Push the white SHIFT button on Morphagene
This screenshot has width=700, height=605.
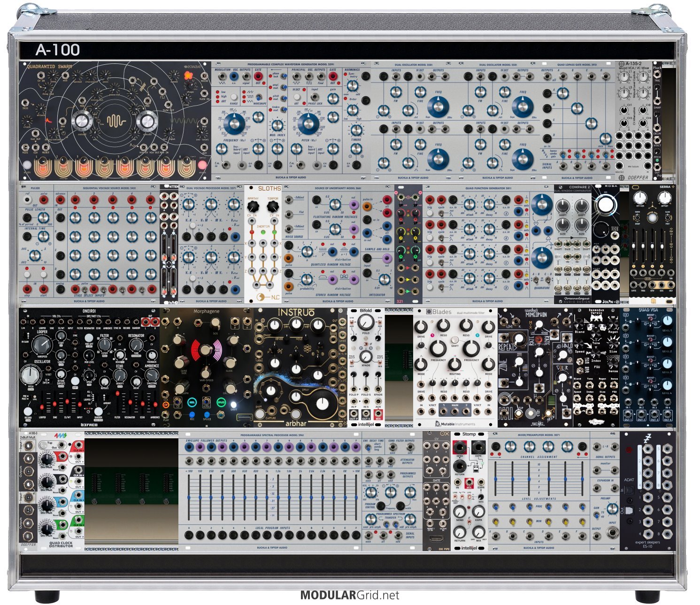point(234,406)
